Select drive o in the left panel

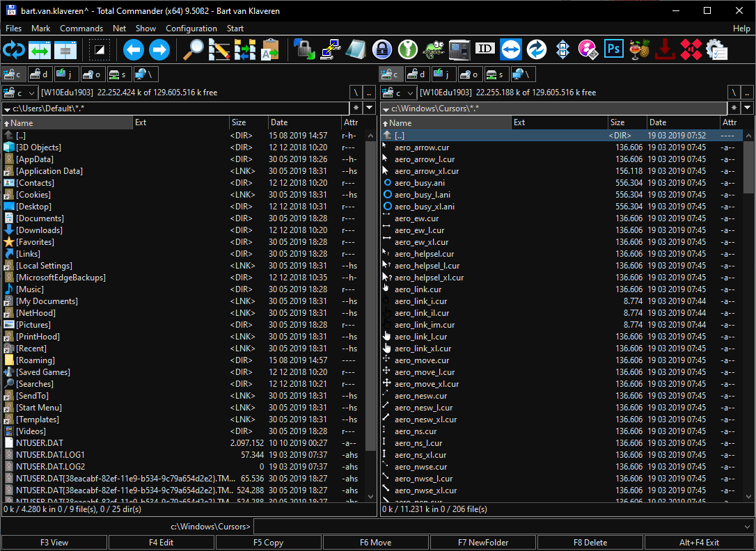(x=93, y=74)
